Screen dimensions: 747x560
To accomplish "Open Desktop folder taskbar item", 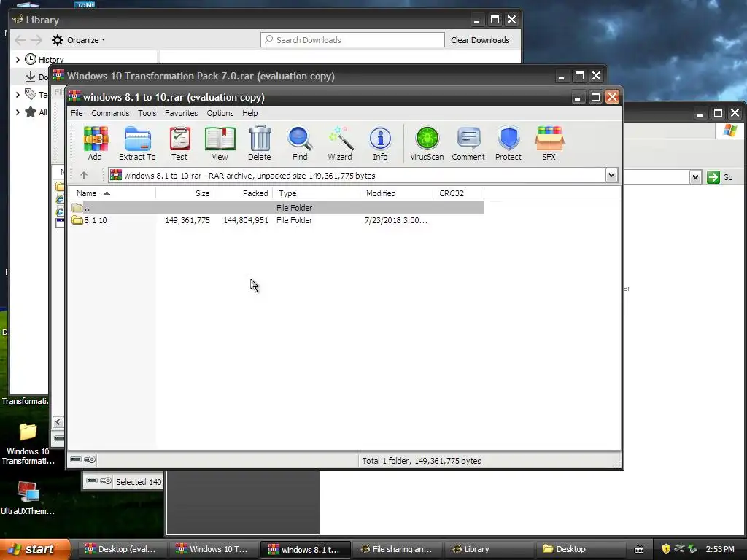I will pos(579,549).
